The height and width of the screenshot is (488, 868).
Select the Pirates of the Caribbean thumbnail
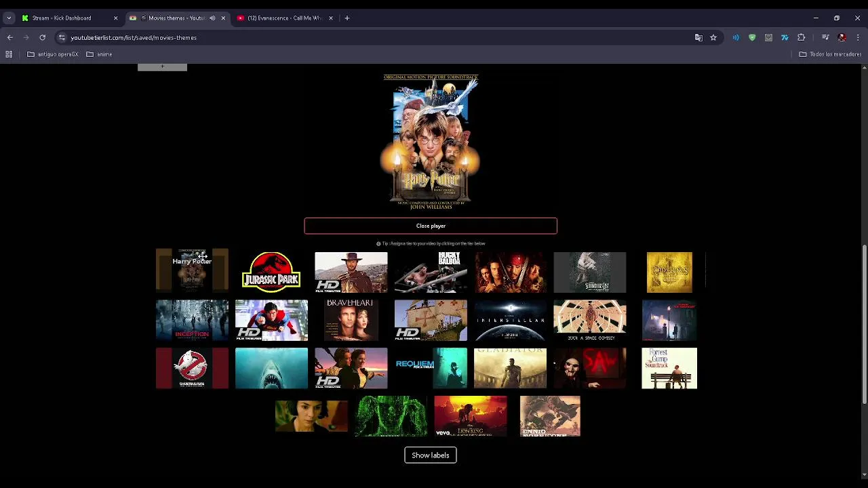click(x=510, y=272)
